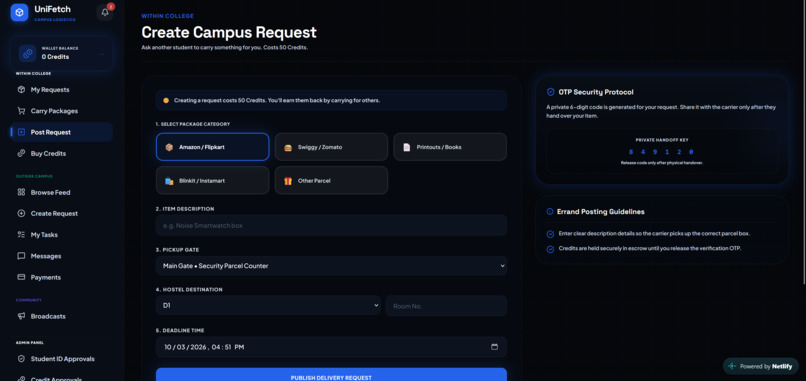The height and width of the screenshot is (381, 806).
Task: Open the Payments sidebar item
Action: pos(62,277)
